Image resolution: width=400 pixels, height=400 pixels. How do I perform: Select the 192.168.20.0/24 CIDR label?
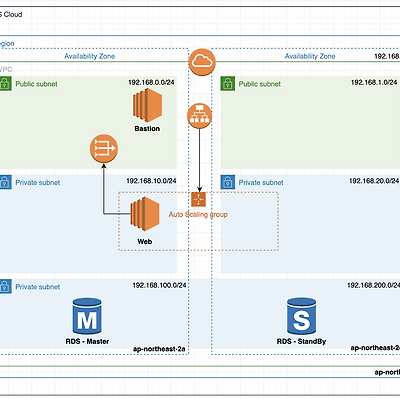click(374, 181)
